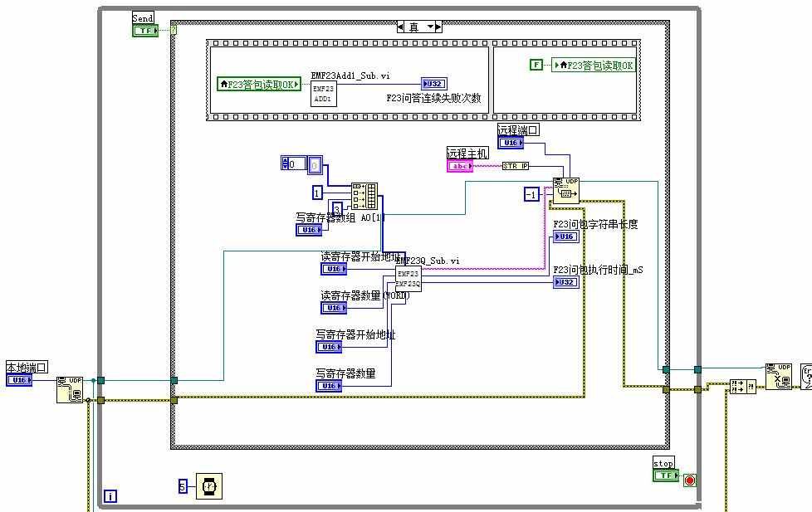Screen dimensions: 812x512
Task: Click the False boolean constant
Action: click(536, 65)
